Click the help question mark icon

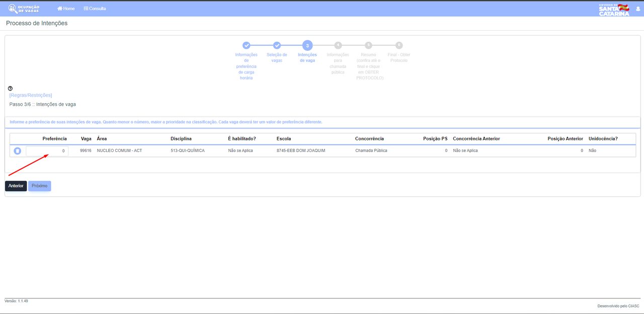[x=11, y=89]
